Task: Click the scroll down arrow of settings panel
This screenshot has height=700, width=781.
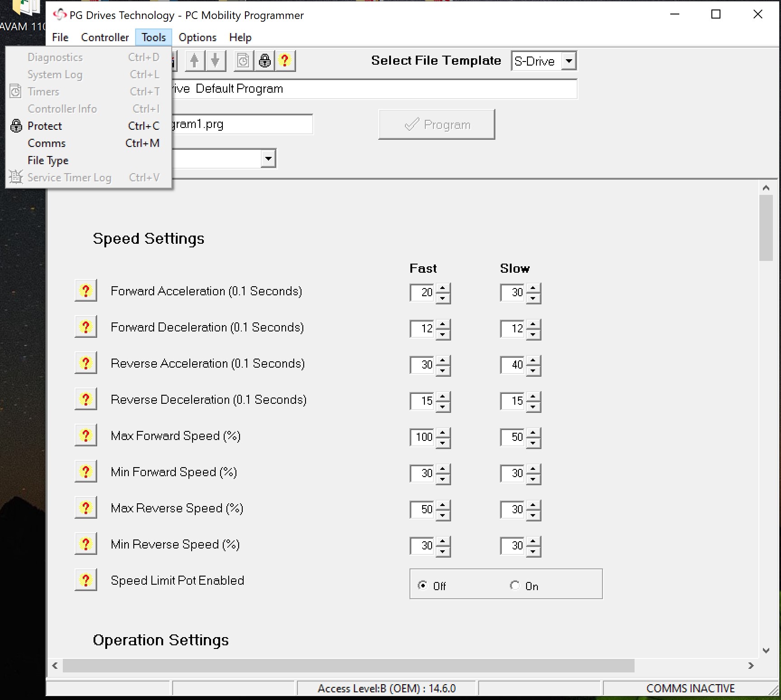Action: pos(766,651)
